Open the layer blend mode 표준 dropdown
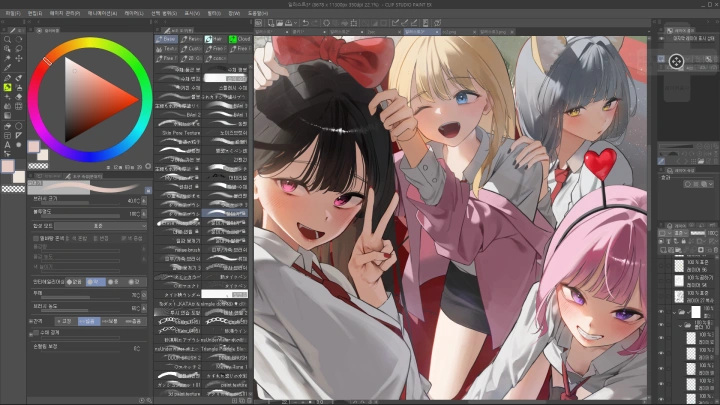 pyautogui.click(x=683, y=233)
